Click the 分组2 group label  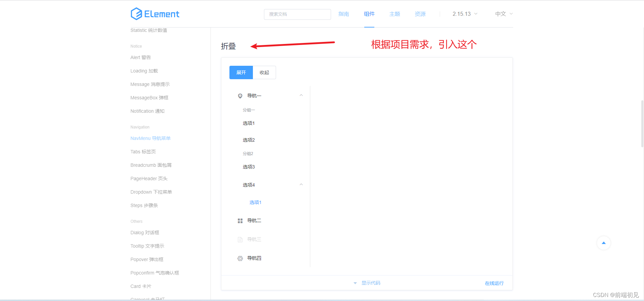tap(248, 154)
